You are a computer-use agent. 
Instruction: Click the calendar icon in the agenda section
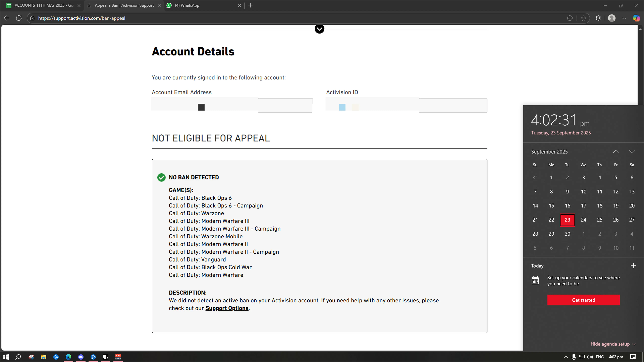535,280
